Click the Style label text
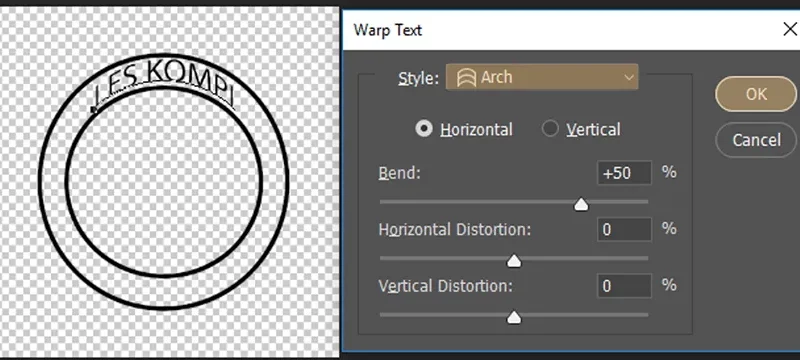Image resolution: width=800 pixels, height=360 pixels. point(418,79)
